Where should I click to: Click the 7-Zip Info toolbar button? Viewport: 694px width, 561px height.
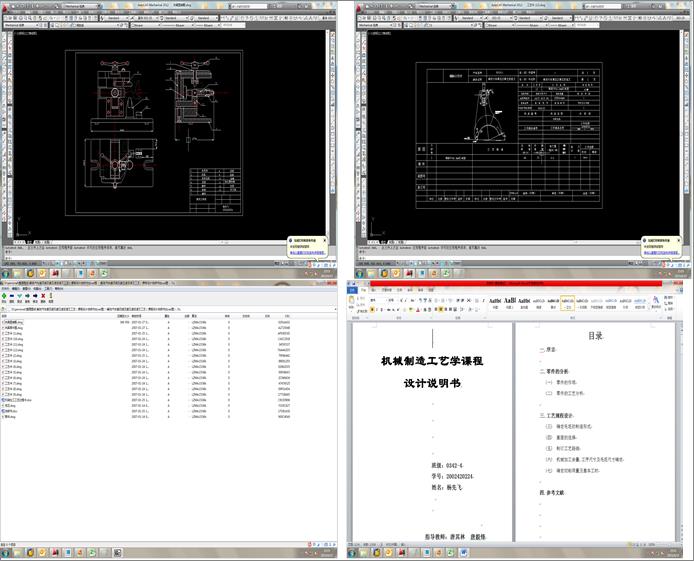51,296
